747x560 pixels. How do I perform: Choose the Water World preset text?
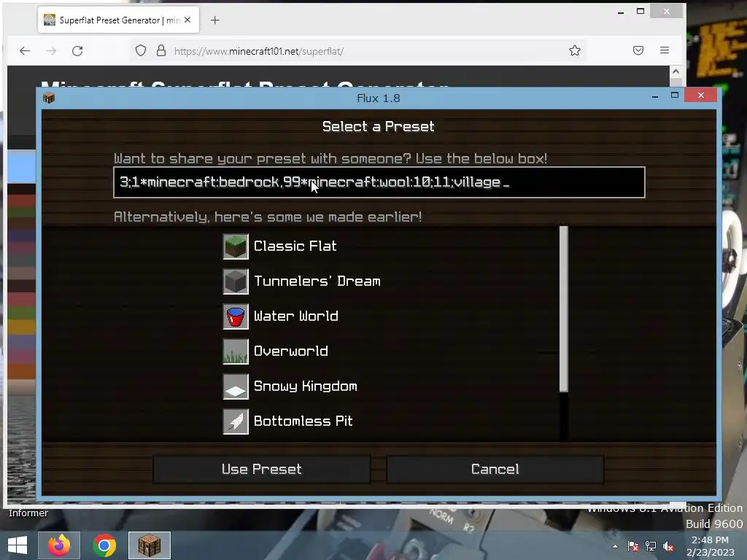[296, 316]
